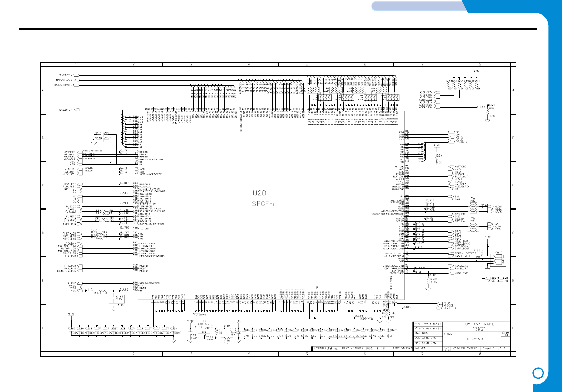Click the CART_DIN signal label
The width and height of the screenshot is (562, 392).
pos(69,224)
